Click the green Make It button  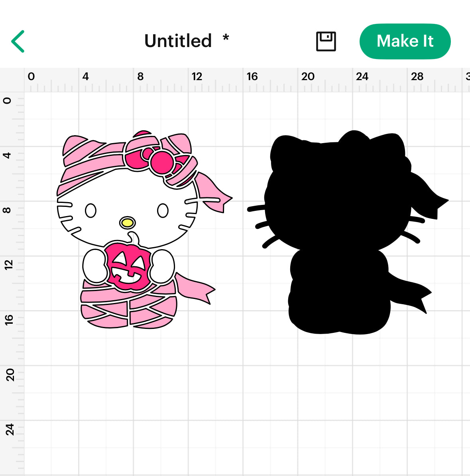click(x=405, y=41)
